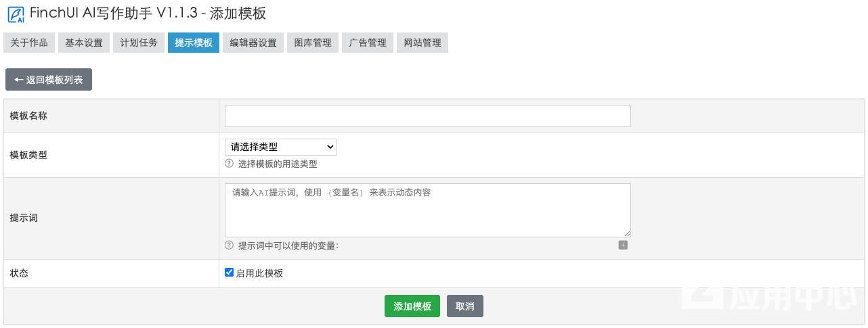
Task: Go to the 计划任务 tab
Action: pos(139,43)
